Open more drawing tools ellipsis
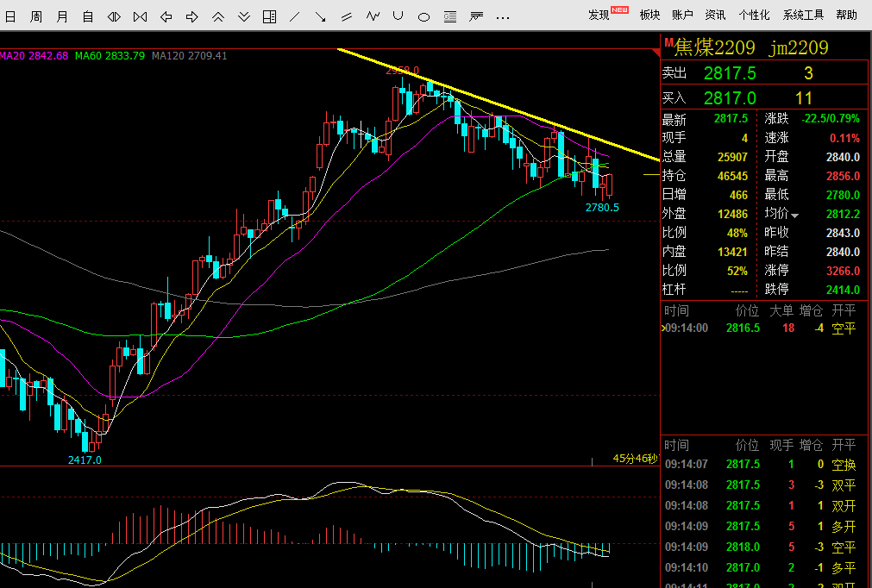The width and height of the screenshot is (872, 588). tap(503, 18)
